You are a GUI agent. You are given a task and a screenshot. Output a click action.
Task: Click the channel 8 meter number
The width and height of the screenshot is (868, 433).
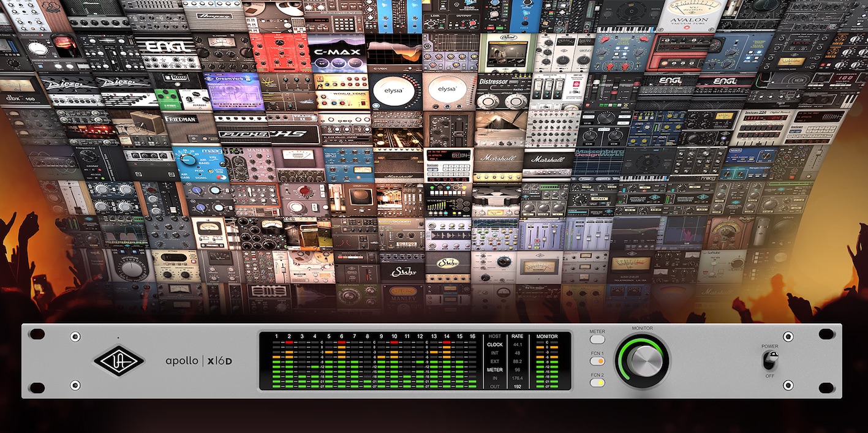pos(368,336)
